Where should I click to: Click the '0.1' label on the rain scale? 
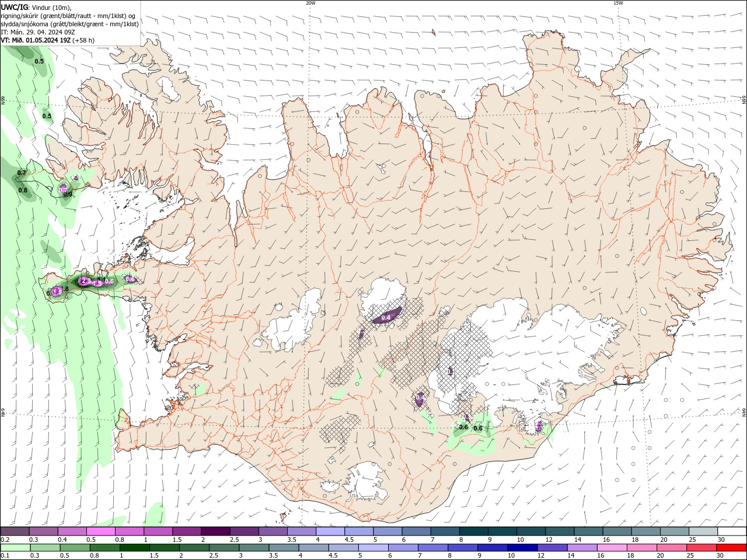click(5, 556)
